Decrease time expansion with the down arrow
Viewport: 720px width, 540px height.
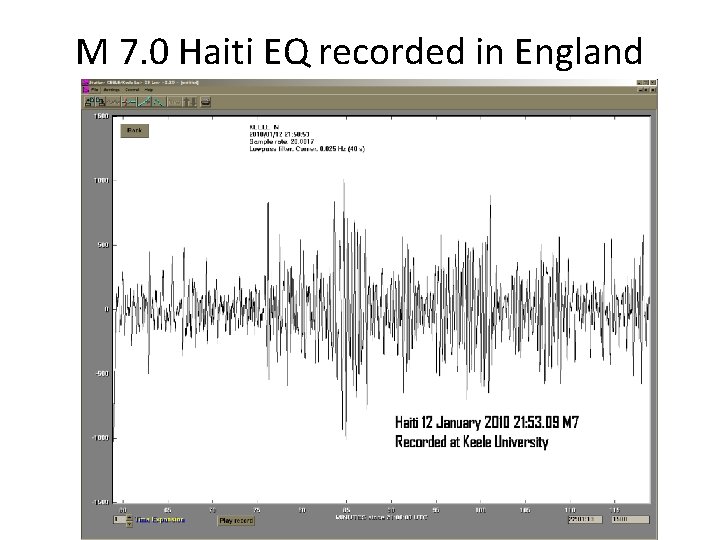[129, 524]
